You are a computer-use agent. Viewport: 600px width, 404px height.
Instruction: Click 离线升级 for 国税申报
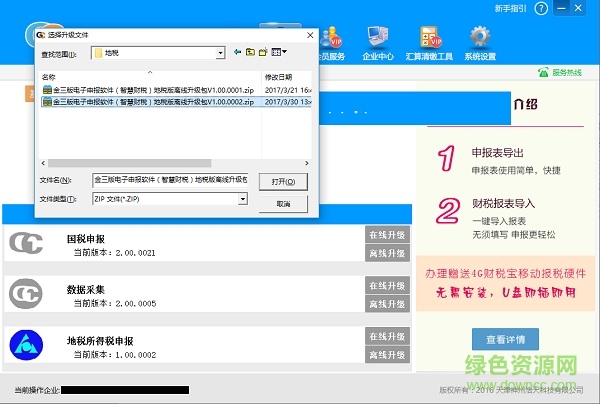click(387, 253)
